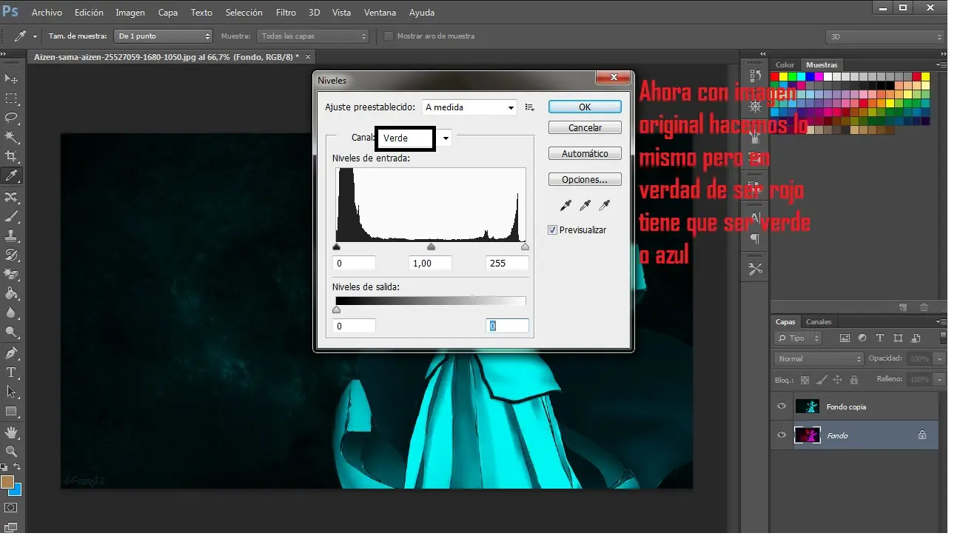Select the Path Selection tool
980x536 pixels.
tap(12, 392)
